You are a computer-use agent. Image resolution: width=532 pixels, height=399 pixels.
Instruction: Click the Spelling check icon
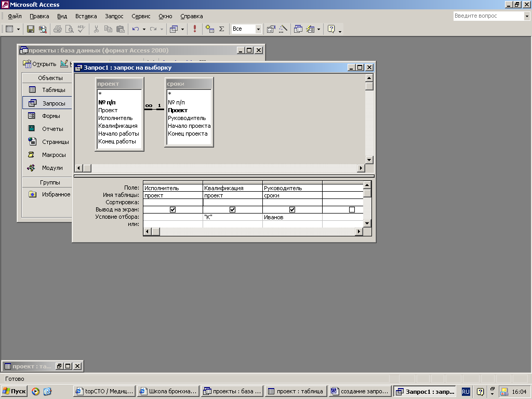coord(81,29)
